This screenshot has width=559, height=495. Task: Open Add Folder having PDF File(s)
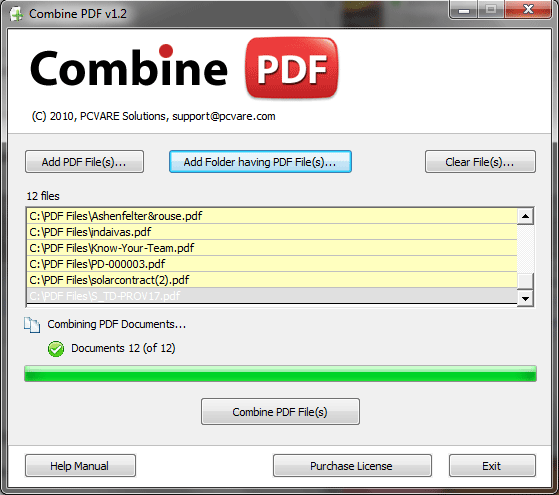(x=260, y=162)
